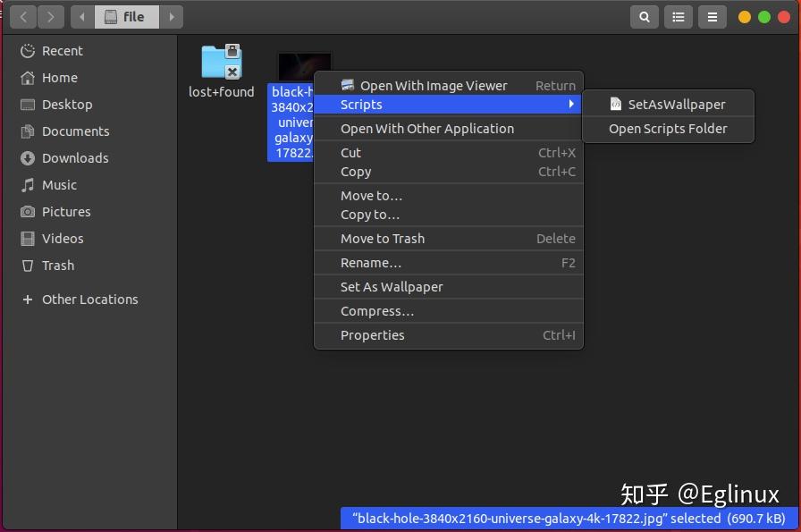Click the Music note icon in the sidebar

[28, 185]
